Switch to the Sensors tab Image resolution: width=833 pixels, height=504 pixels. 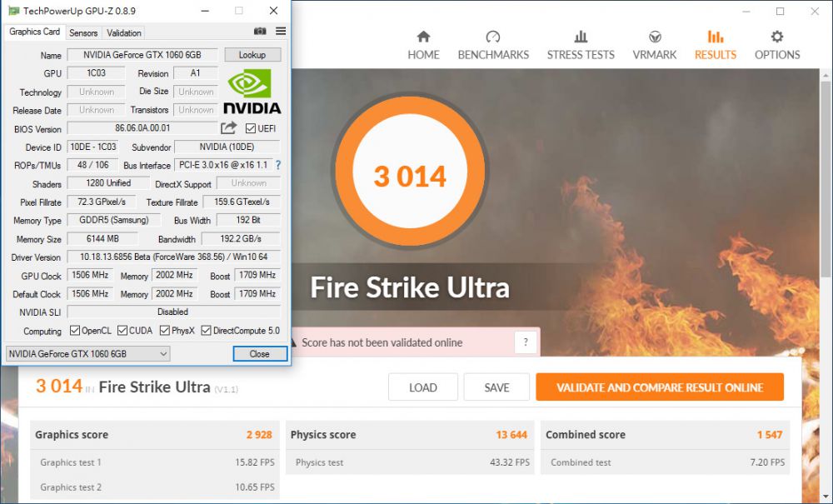click(83, 32)
